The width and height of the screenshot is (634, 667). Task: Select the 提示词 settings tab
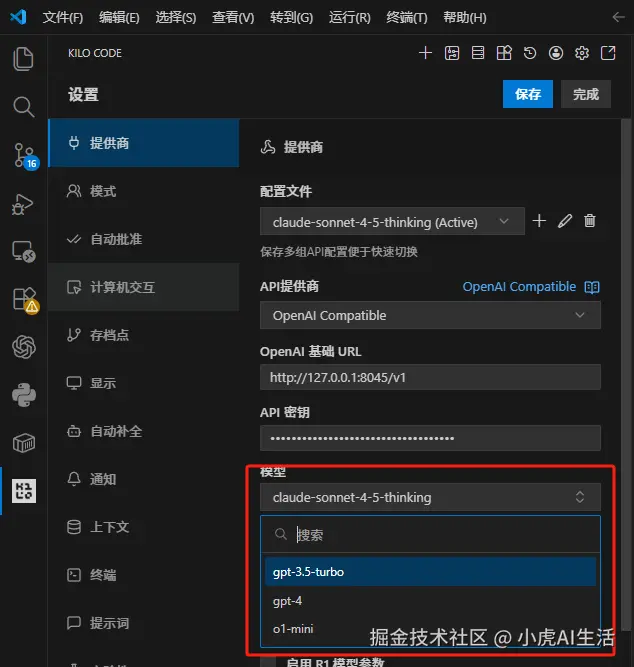pos(144,623)
